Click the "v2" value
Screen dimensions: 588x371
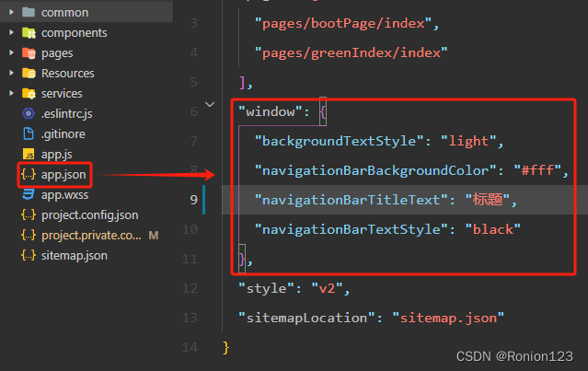coord(327,288)
